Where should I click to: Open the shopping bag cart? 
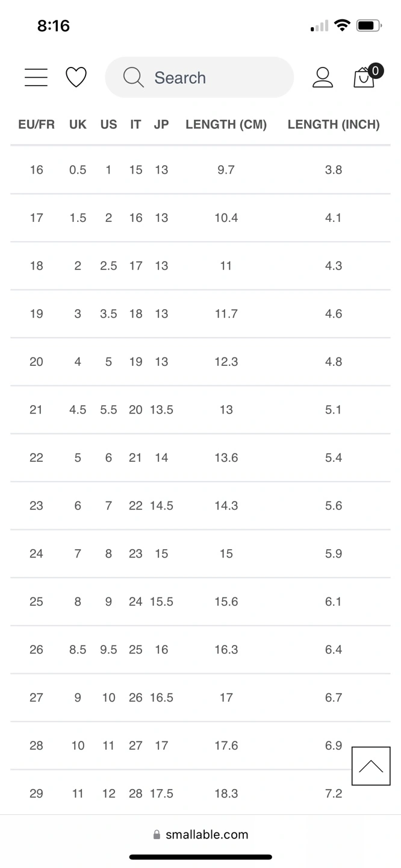365,78
